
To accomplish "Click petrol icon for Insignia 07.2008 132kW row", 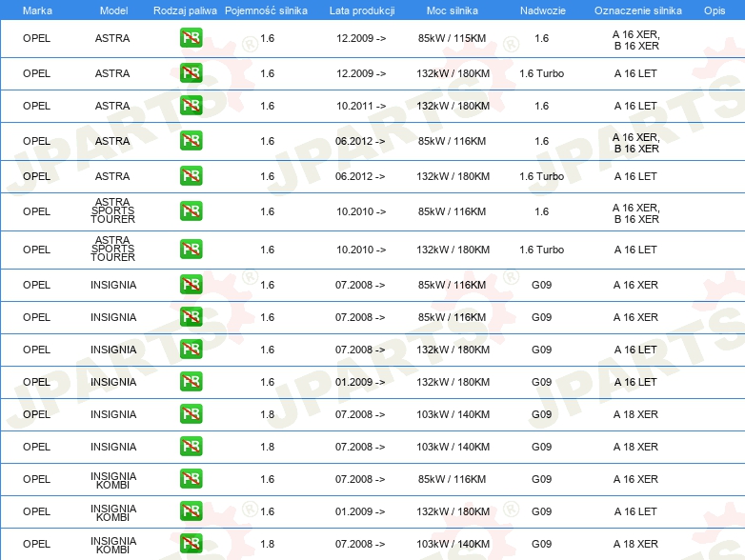I will (191, 350).
